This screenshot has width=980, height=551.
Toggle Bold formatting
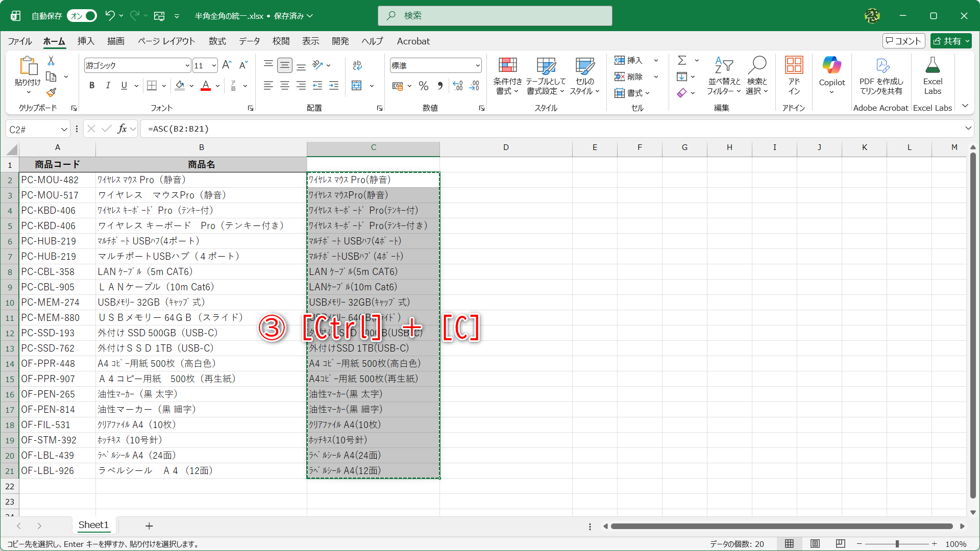[92, 86]
